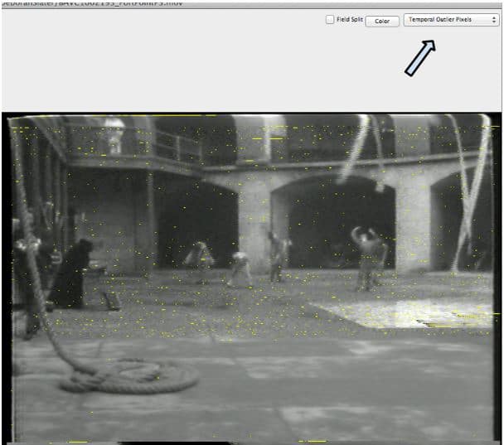
Task: Click the video frame preview
Action: (x=251, y=278)
